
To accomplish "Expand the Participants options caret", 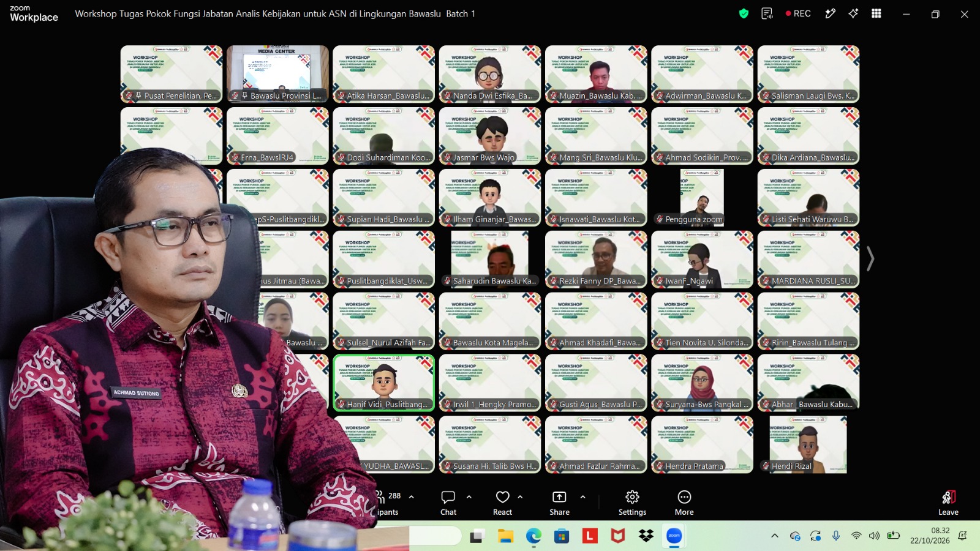I will tap(412, 497).
